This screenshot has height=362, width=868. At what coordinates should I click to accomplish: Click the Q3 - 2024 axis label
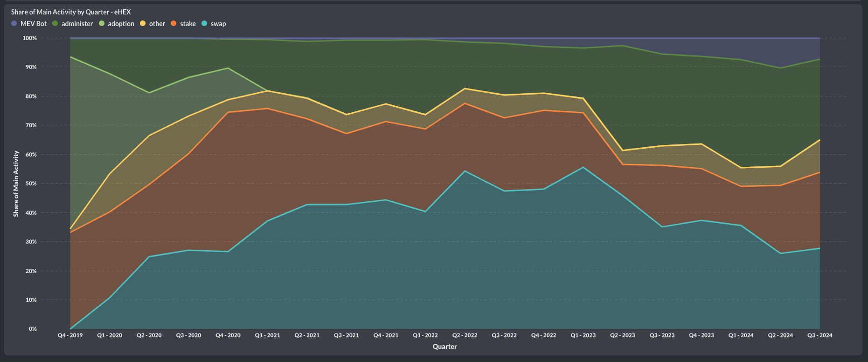point(819,335)
